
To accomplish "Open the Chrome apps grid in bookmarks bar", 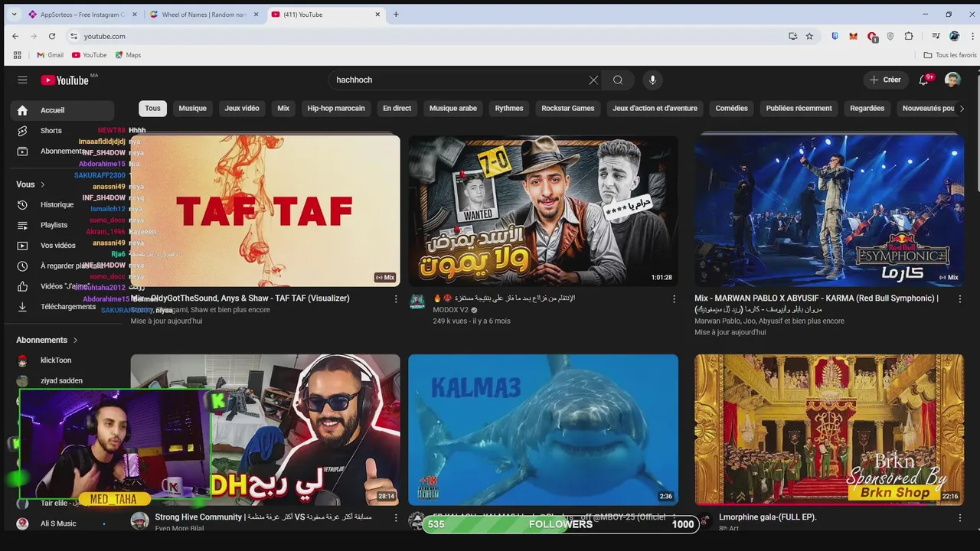I will click(x=17, y=55).
